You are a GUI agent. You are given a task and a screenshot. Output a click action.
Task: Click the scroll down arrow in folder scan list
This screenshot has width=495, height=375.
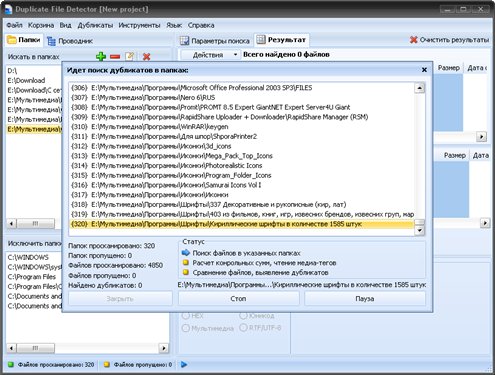point(419,230)
